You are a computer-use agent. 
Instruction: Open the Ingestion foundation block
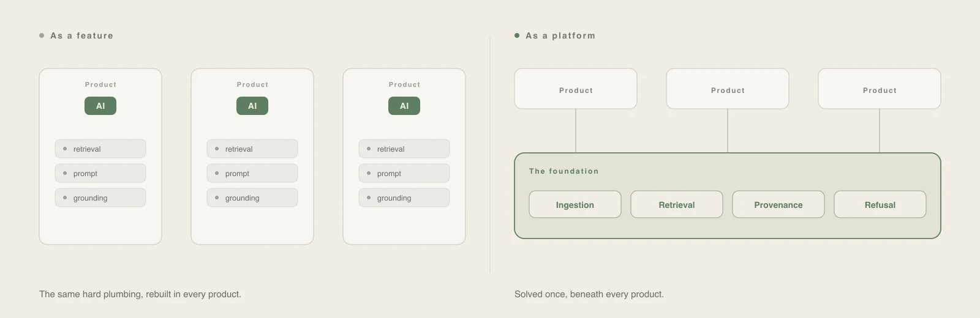(x=575, y=204)
